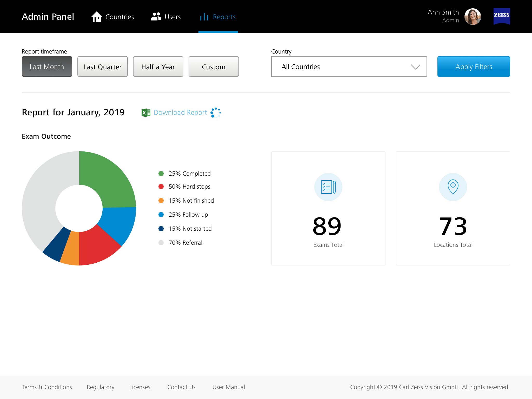Click the Countries home icon
The image size is (532, 399).
(96, 17)
